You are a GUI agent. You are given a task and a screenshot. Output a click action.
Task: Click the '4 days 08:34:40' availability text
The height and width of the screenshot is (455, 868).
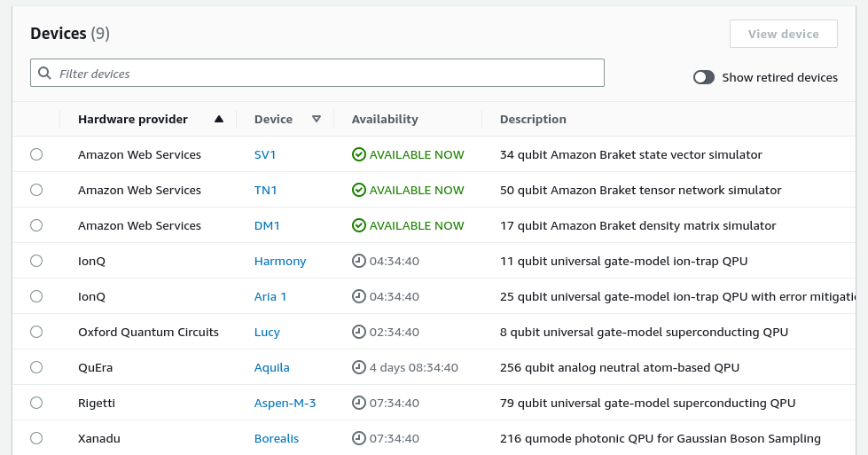click(x=413, y=367)
